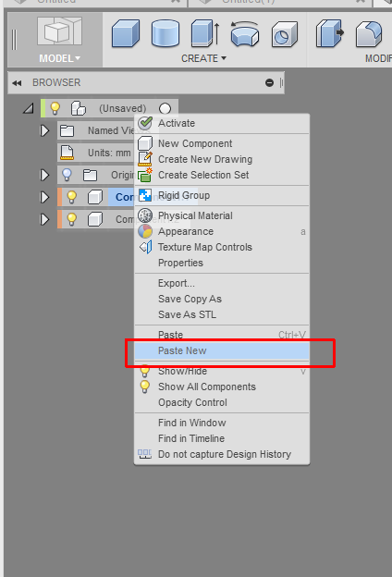This screenshot has width=392, height=577.
Task: Expand the Named Views folder
Action: click(44, 130)
